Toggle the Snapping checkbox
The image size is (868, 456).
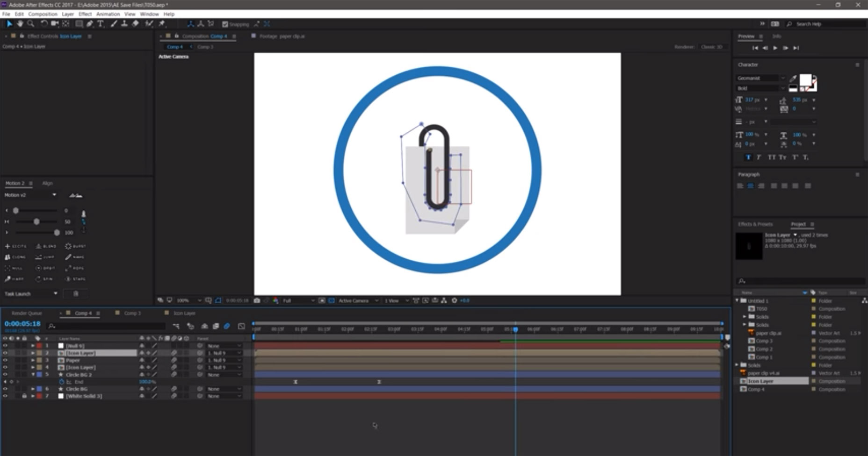point(225,24)
